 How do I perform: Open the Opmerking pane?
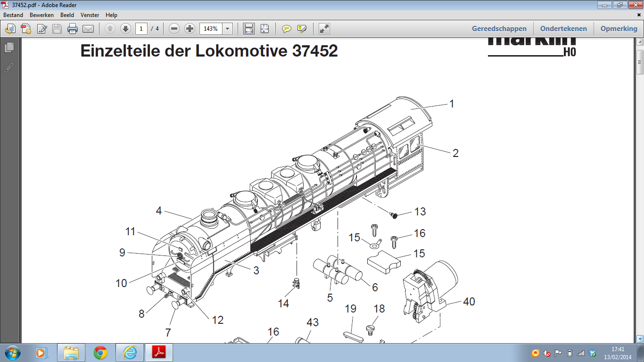[619, 29]
